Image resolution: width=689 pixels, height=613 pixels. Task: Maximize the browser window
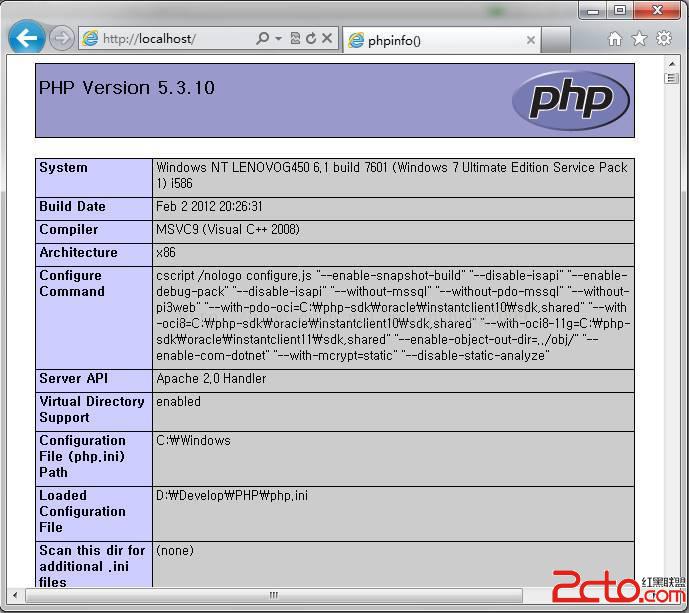tap(620, 10)
